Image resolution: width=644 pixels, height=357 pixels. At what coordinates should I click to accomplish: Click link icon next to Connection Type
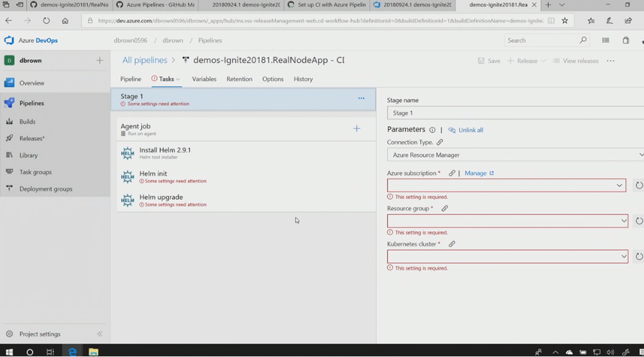coord(440,143)
